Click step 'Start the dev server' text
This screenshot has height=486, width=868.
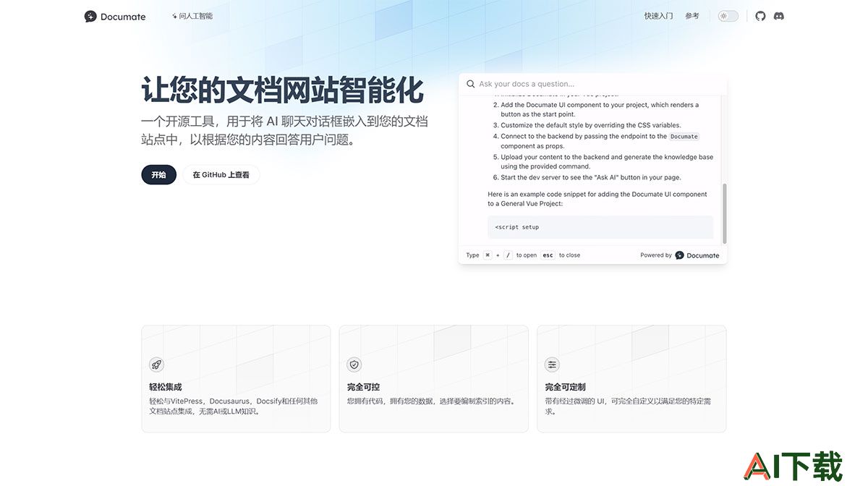591,177
